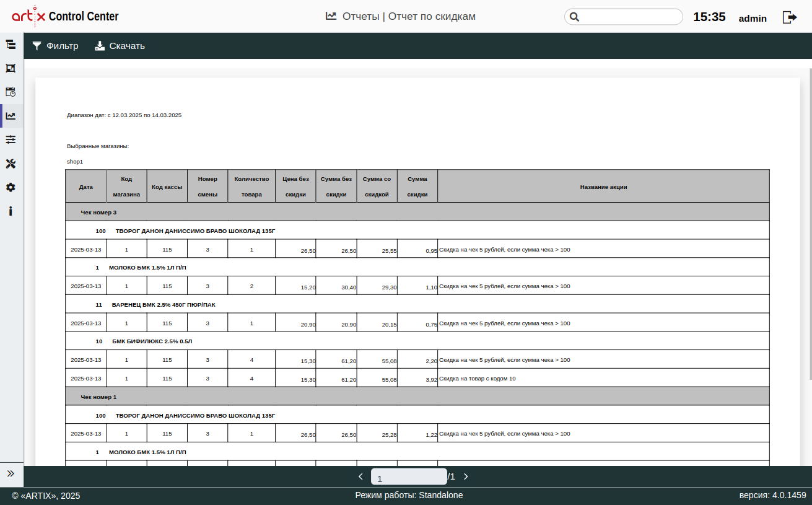The height and width of the screenshot is (505, 812).
Task: Click the page number input field
Action: point(409,476)
